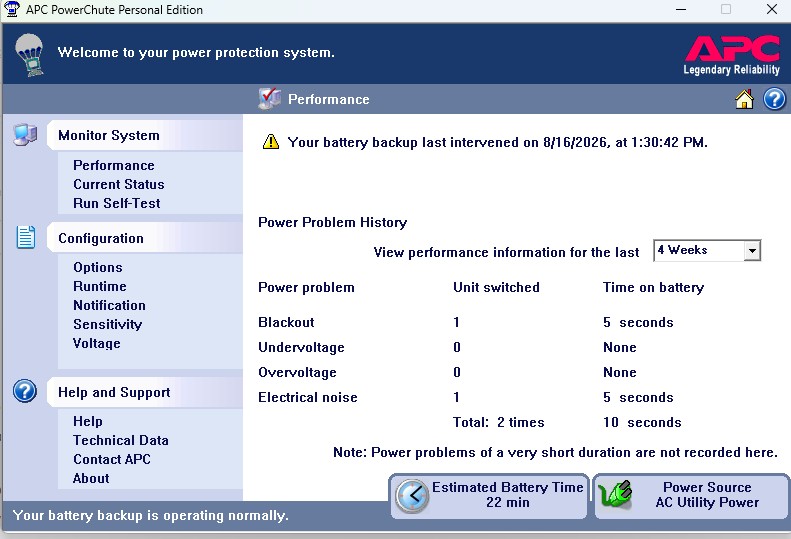This screenshot has height=539, width=791.
Task: Select the Help and Support section header
Action: point(145,392)
